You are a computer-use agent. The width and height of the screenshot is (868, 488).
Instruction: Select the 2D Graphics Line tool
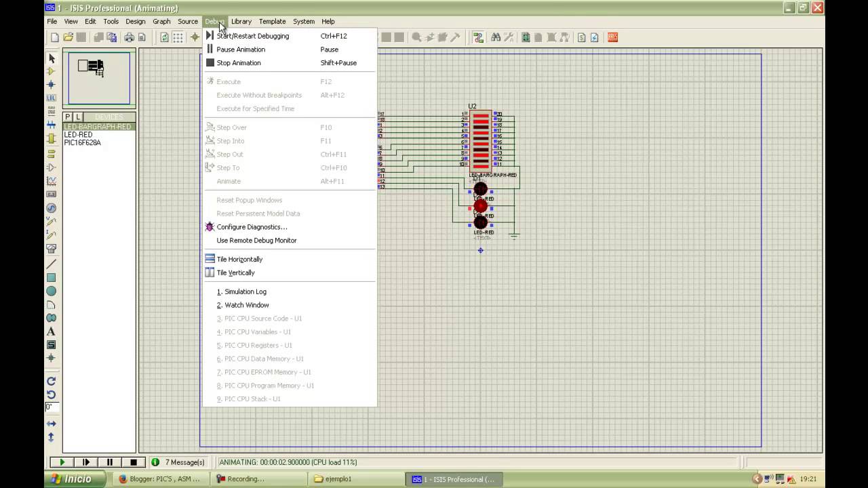(x=51, y=264)
